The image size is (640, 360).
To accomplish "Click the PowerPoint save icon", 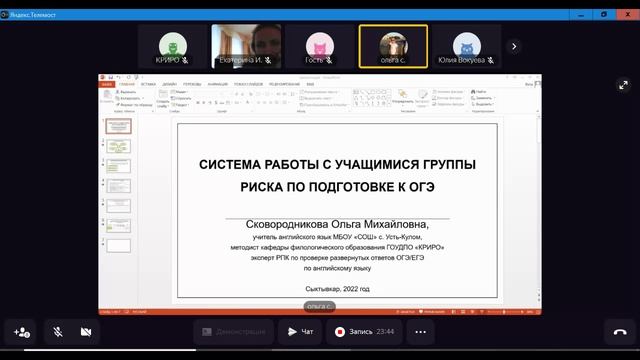I will pyautogui.click(x=111, y=77).
